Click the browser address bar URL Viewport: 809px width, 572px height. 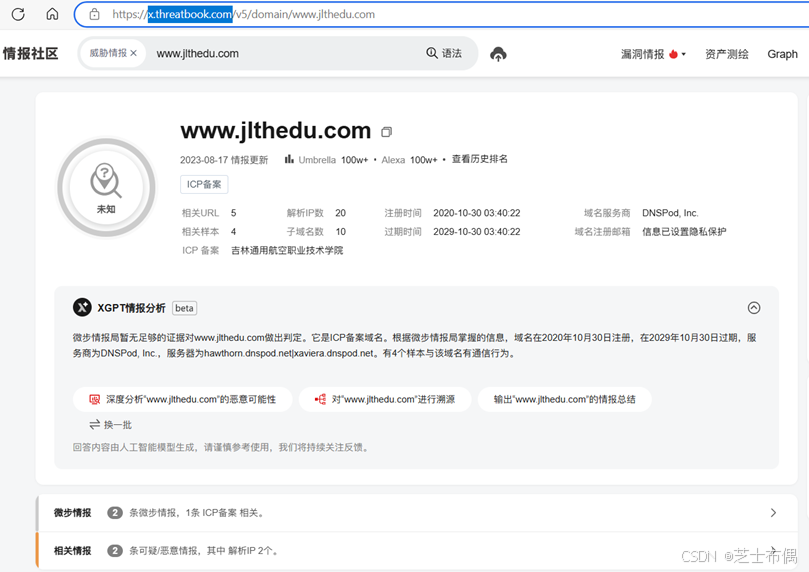coord(244,14)
